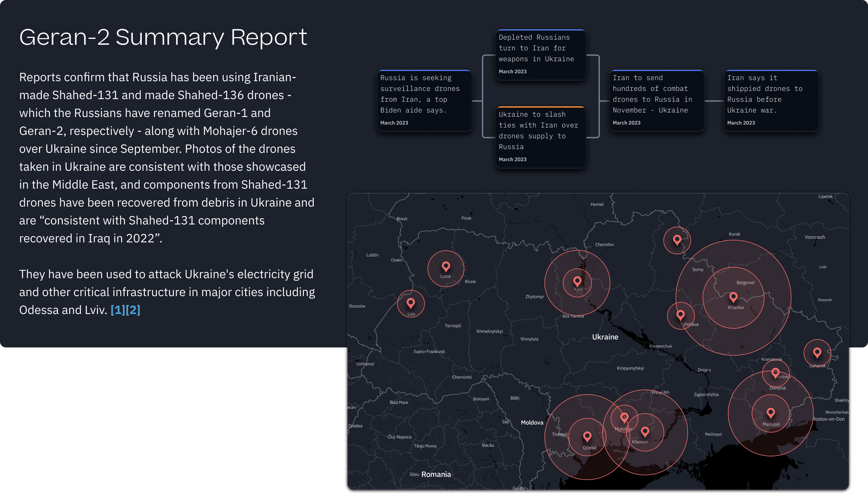
Task: Click the pin north of Sumy
Action: 677,239
